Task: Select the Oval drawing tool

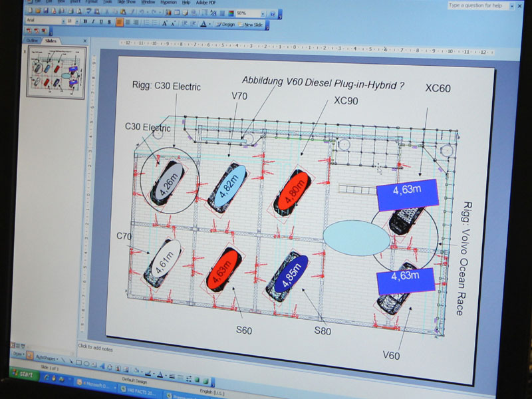Action: point(86,364)
